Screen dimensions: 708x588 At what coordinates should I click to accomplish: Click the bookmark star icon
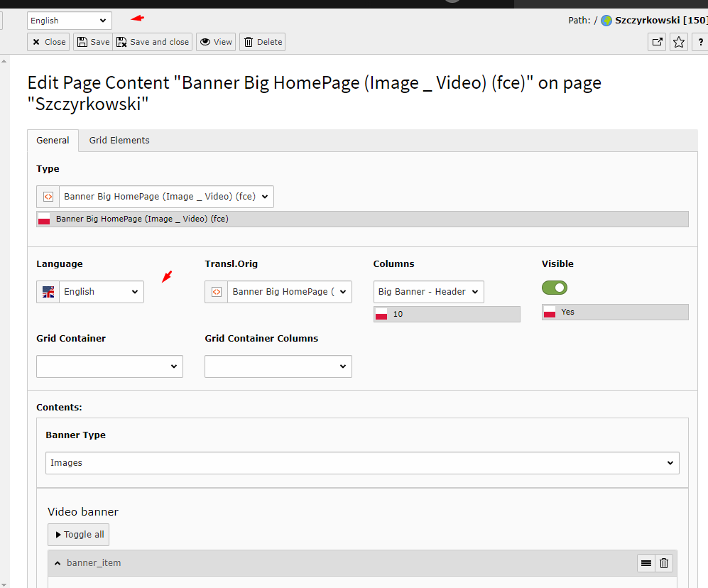coord(679,42)
